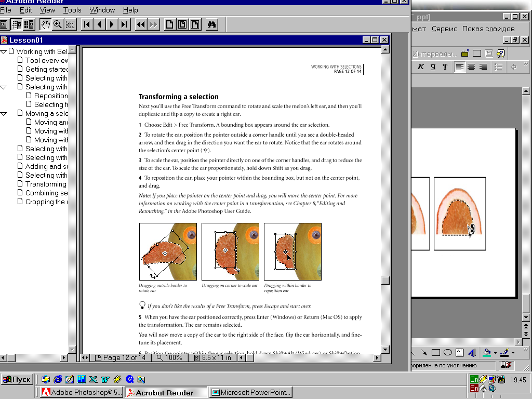Screen dimensions: 532x399
Task: Click Page 12 of 14 status field
Action: point(121,357)
